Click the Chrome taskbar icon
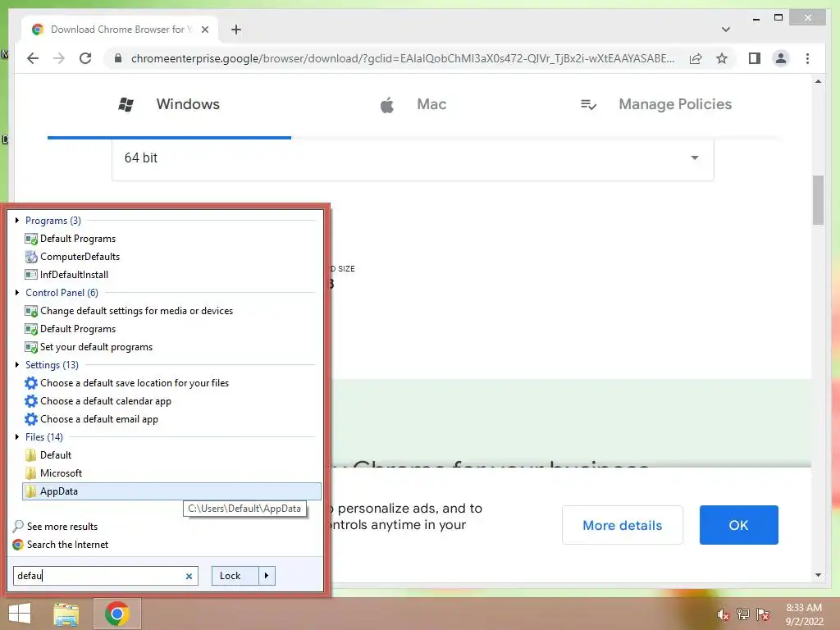840x630 pixels. pyautogui.click(x=117, y=614)
